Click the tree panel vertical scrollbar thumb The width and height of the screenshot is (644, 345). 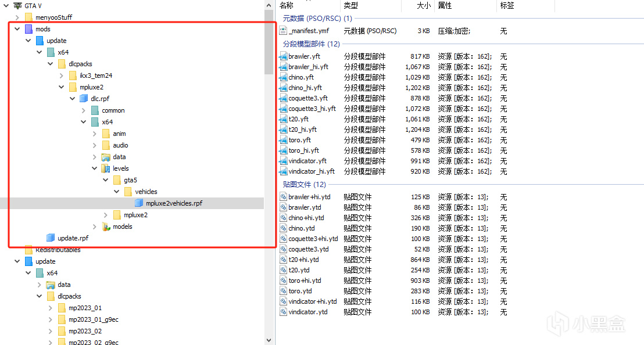pos(269,42)
